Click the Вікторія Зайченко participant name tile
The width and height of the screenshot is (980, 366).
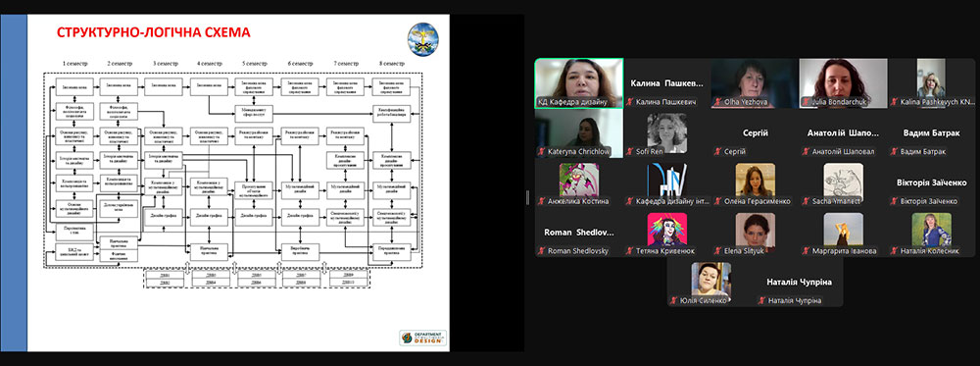(931, 183)
